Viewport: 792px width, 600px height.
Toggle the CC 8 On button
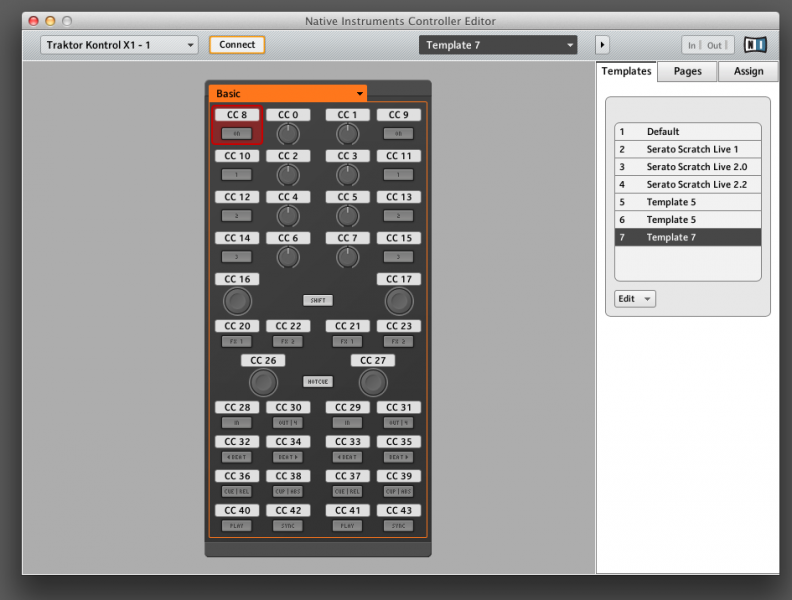[237, 133]
